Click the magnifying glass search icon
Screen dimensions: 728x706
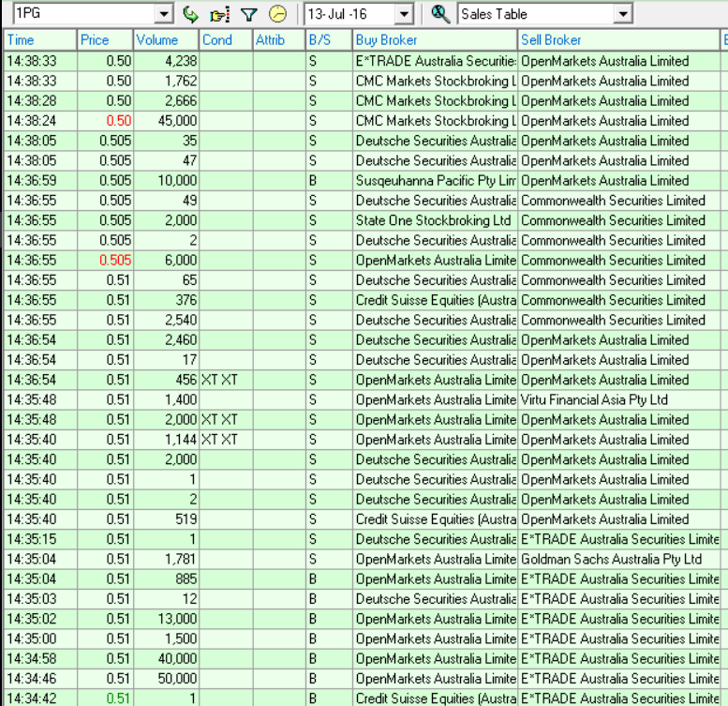point(440,14)
